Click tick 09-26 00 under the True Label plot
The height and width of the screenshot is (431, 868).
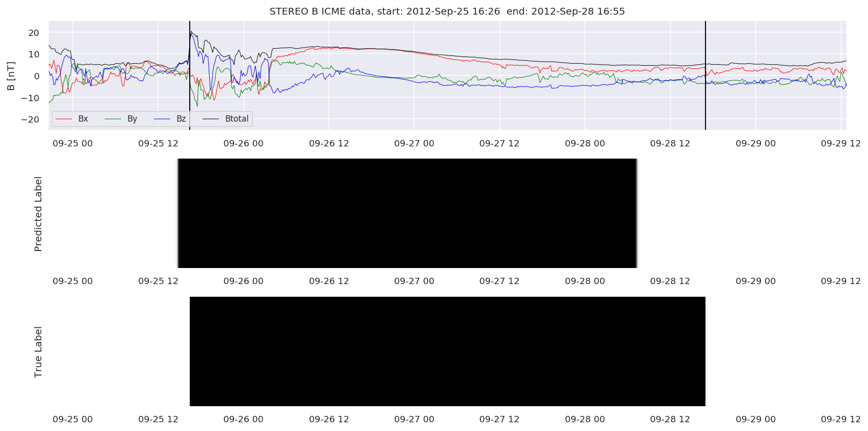click(244, 419)
